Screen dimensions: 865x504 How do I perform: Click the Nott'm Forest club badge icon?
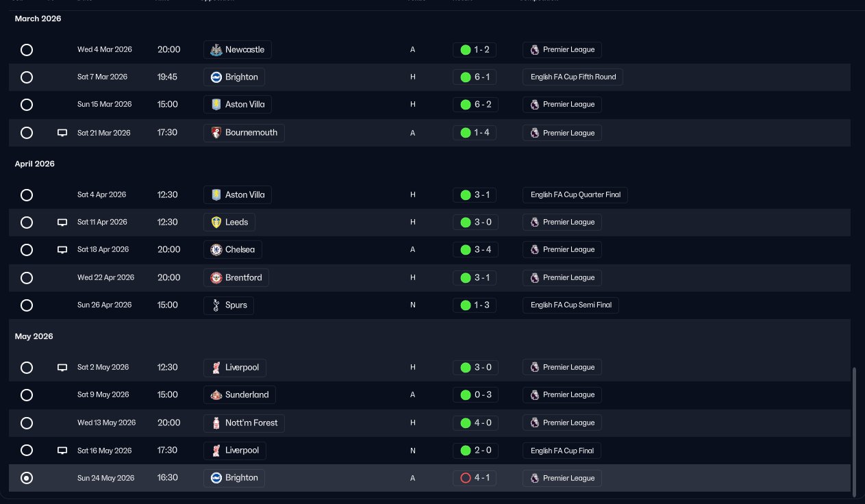216,423
